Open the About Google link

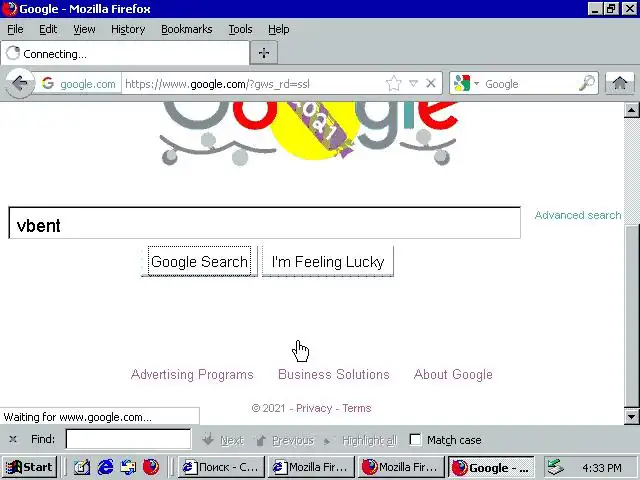453,374
